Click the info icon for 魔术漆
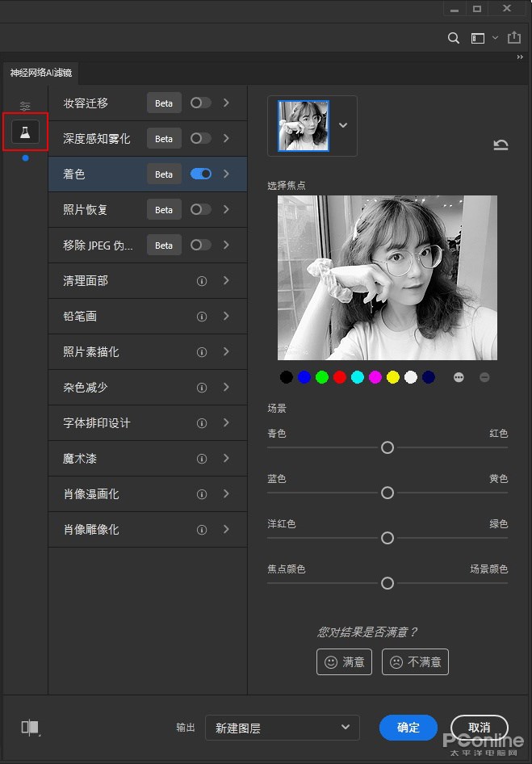The width and height of the screenshot is (532, 764). 202,459
